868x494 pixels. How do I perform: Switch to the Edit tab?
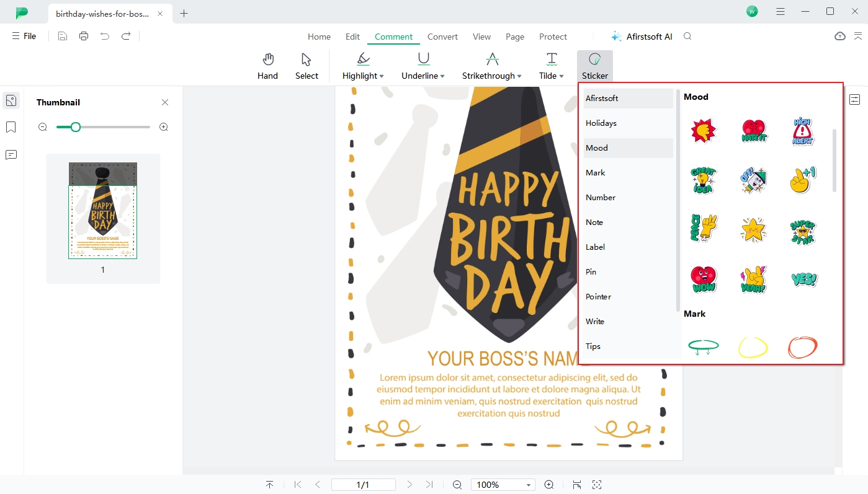(352, 37)
